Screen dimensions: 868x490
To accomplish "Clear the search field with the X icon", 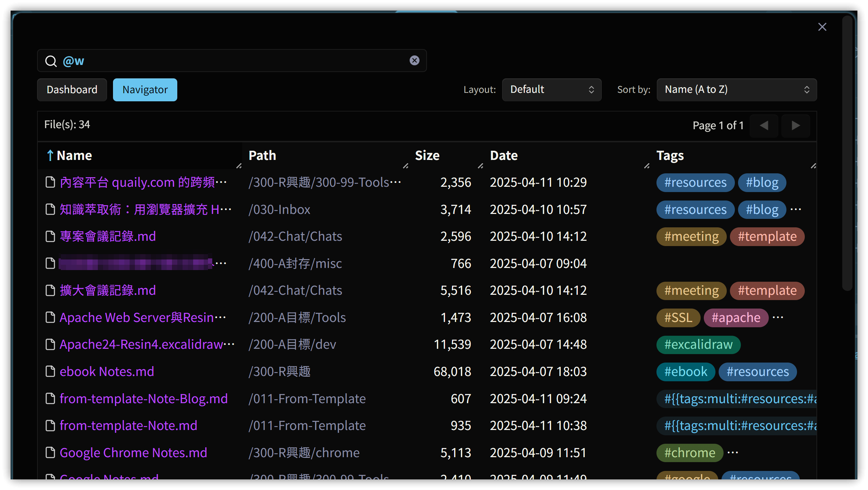I will click(x=414, y=60).
